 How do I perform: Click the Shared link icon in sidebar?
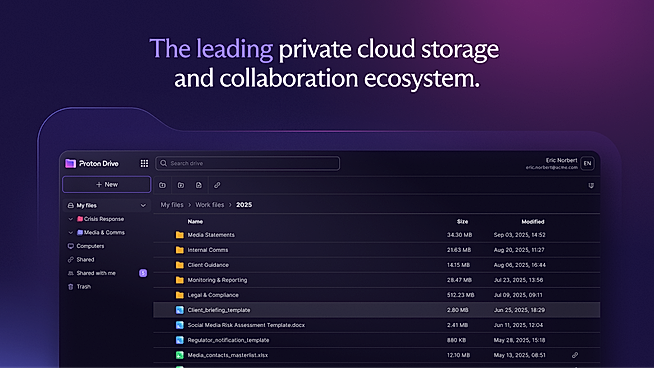(x=70, y=260)
